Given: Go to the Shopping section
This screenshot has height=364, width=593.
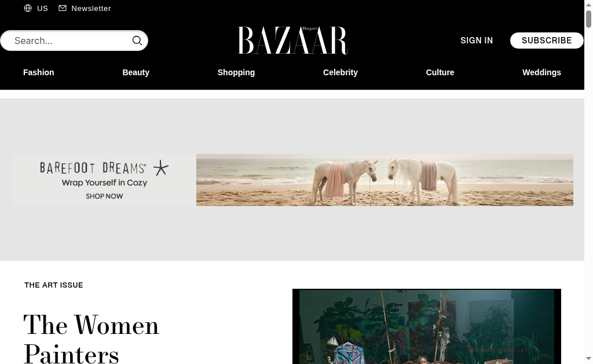Looking at the screenshot, I should click(236, 72).
